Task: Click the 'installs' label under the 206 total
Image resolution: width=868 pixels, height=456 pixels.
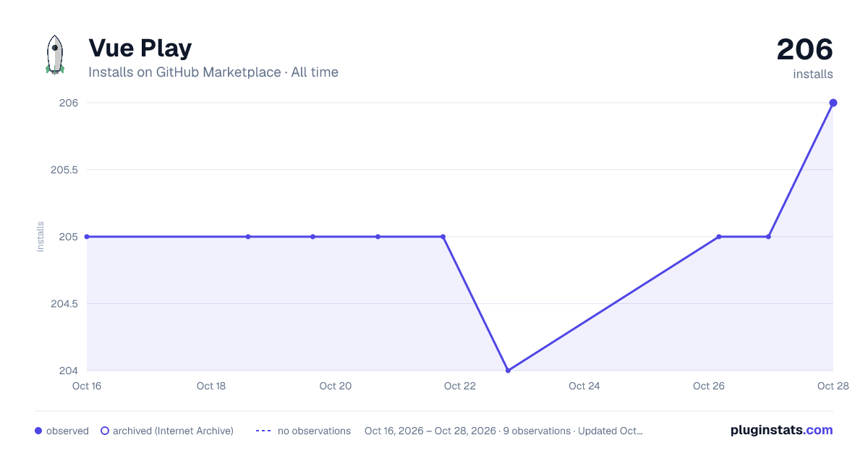Action: pos(813,74)
